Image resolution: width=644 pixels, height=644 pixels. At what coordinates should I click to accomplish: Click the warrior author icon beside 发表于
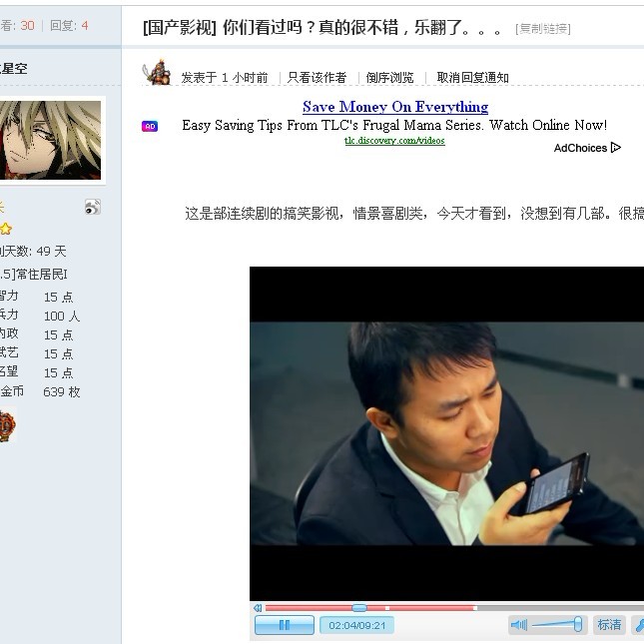coord(157,73)
